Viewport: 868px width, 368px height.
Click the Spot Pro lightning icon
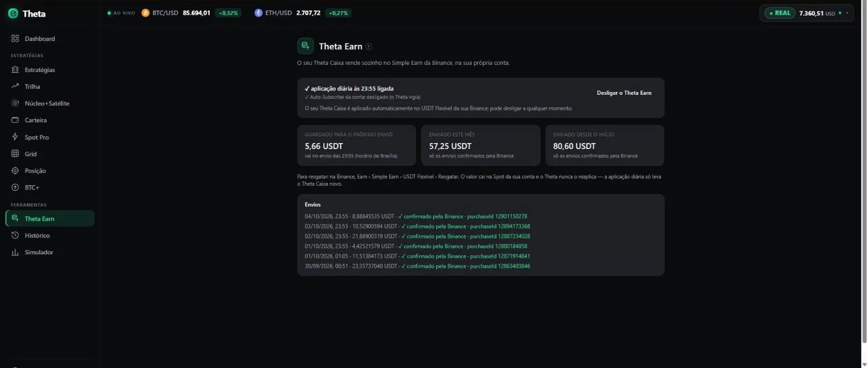15,137
